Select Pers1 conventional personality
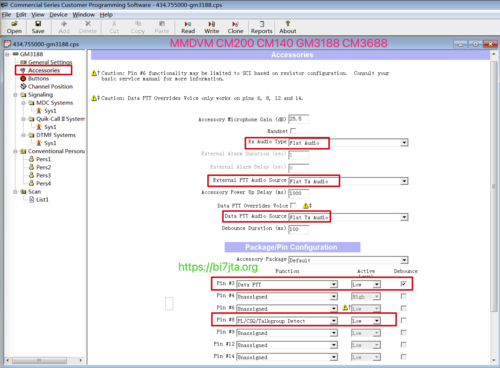This screenshot has width=500, height=368. click(43, 159)
